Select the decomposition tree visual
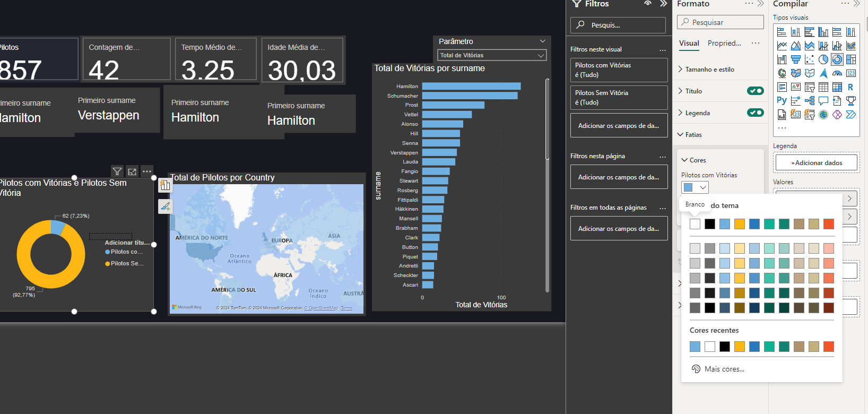The height and width of the screenshot is (414, 868). point(810,101)
